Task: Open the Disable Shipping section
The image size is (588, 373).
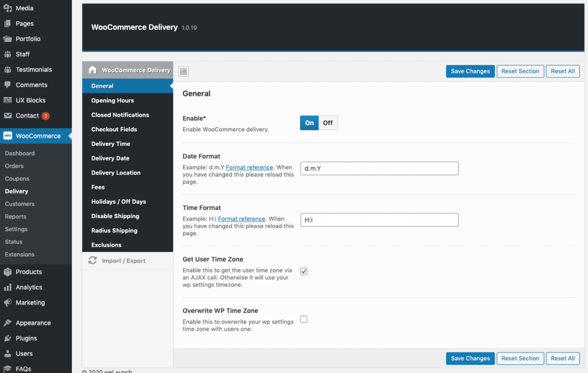Action: (x=127, y=216)
